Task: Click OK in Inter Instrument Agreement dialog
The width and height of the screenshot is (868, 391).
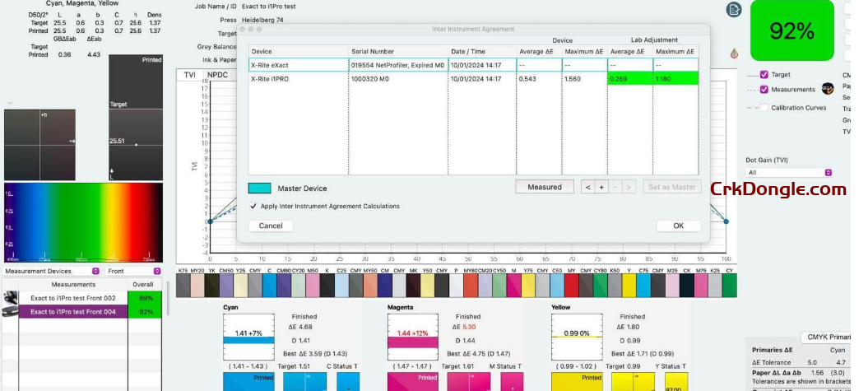Action: tap(678, 226)
